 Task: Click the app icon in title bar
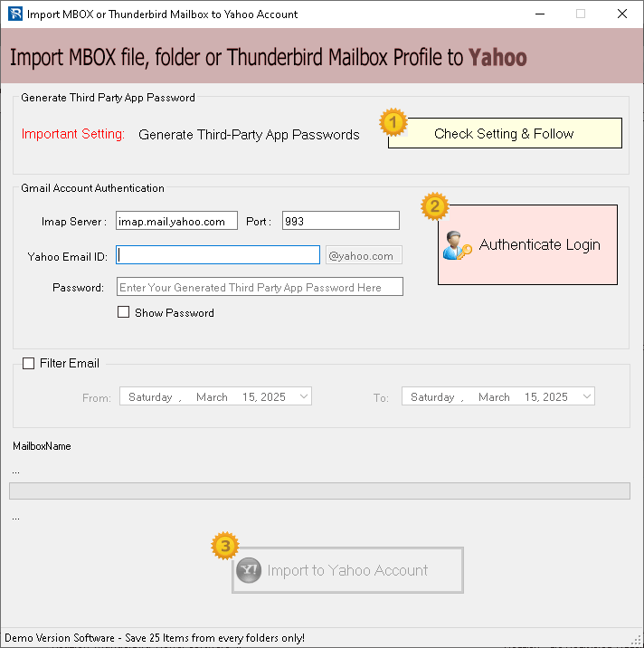[x=15, y=14]
